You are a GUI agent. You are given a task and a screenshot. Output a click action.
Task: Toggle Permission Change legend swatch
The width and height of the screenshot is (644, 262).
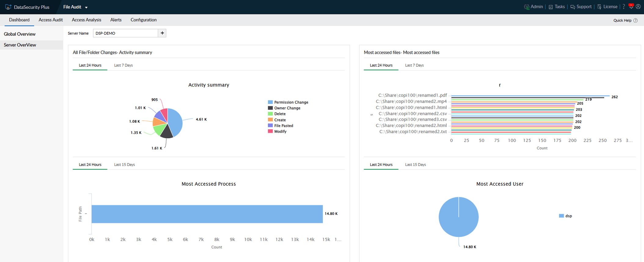tap(270, 102)
